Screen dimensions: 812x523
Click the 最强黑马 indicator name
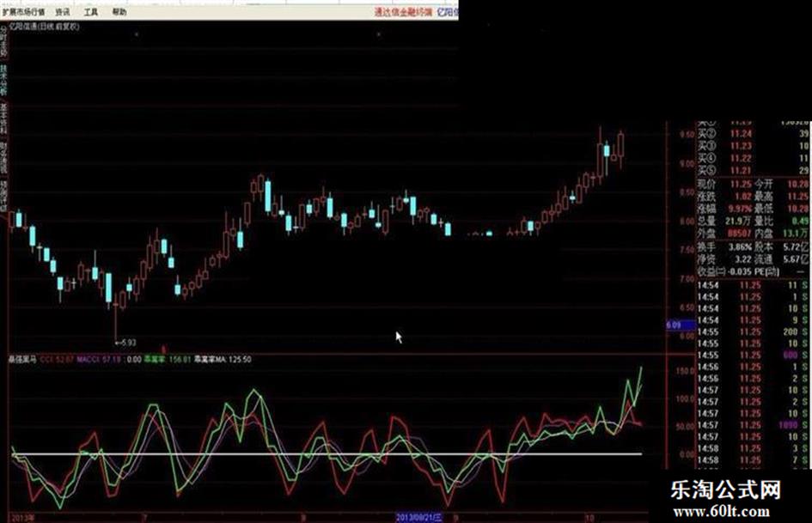(23, 359)
